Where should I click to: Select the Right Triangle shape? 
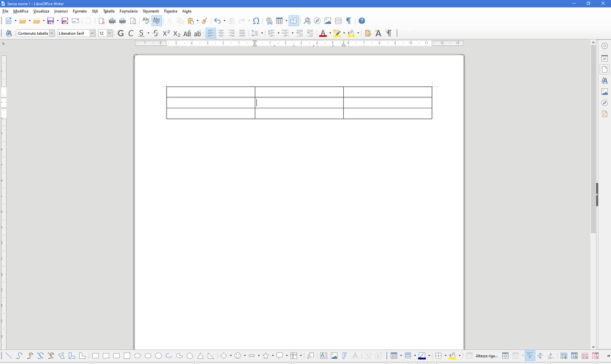(x=211, y=356)
